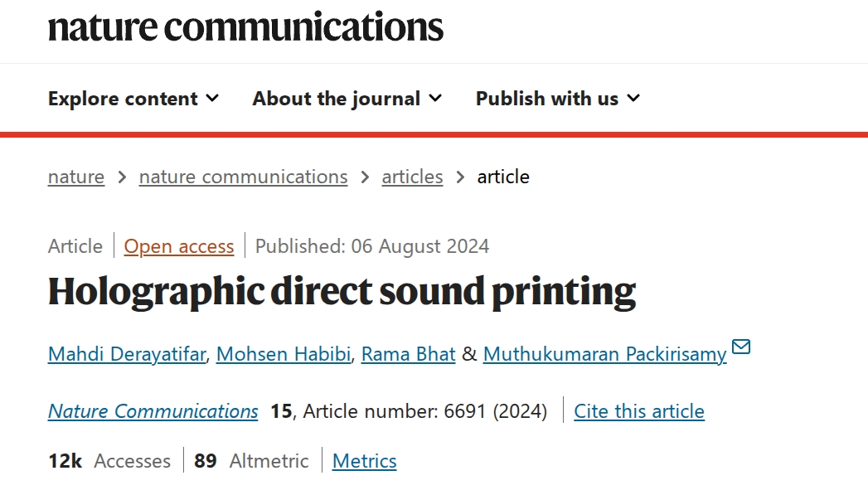Viewport: 868px width, 495px height.
Task: Open the nature communications breadcrumb link
Action: click(243, 177)
